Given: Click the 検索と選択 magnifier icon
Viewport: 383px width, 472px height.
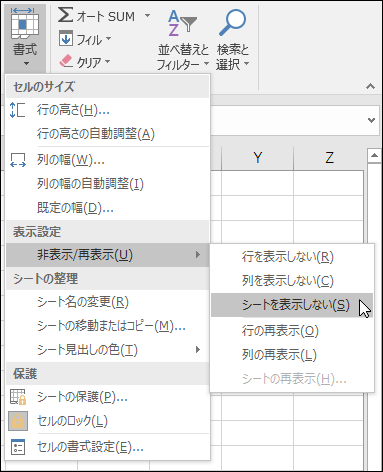Looking at the screenshot, I should [x=232, y=22].
